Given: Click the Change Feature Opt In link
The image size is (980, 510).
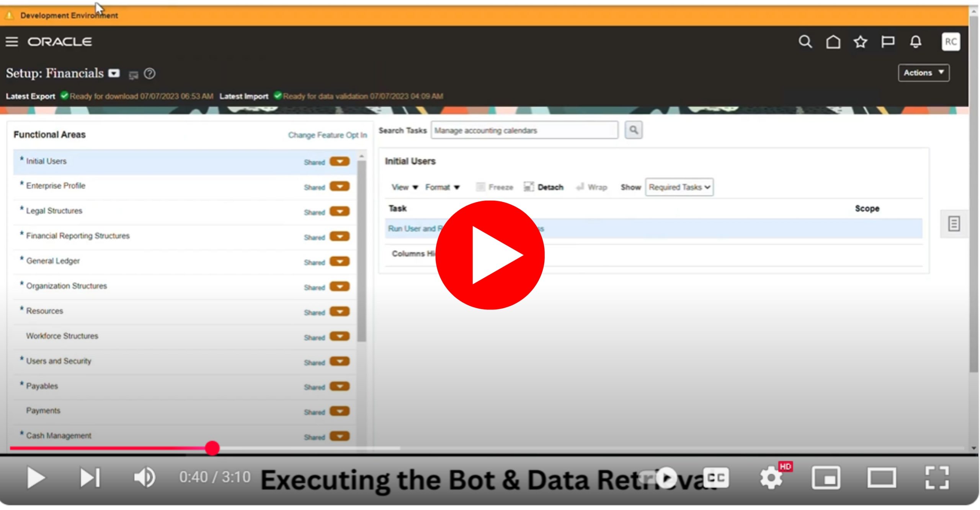Looking at the screenshot, I should coord(327,135).
